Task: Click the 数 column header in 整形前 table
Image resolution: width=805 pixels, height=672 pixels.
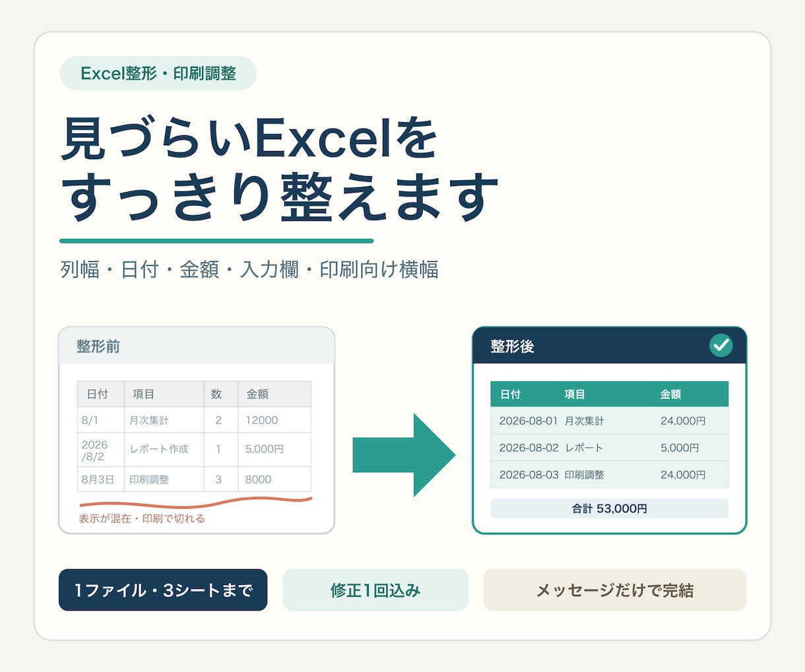Action: (x=221, y=394)
